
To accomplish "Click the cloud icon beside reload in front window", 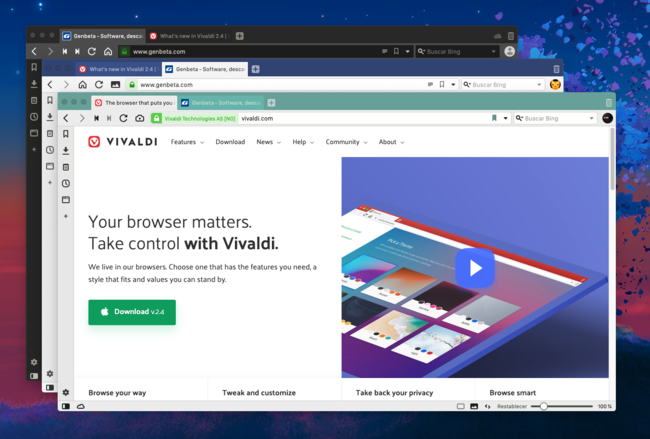I will 140,118.
